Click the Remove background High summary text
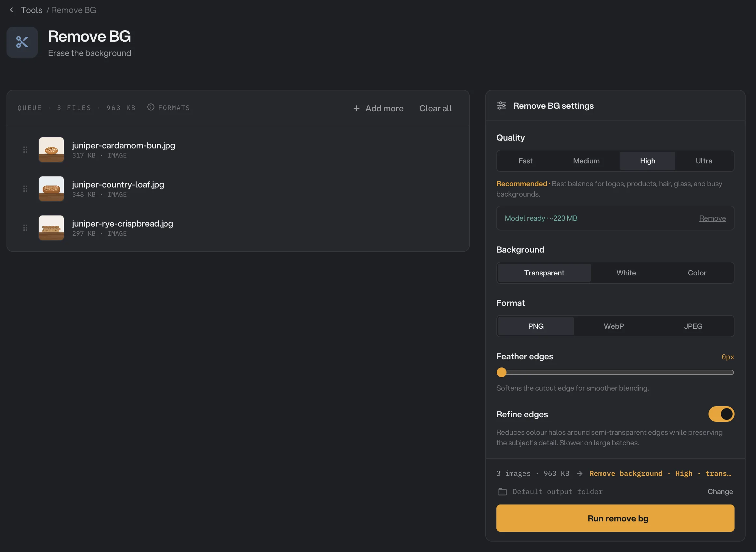The image size is (756, 552). 660,474
